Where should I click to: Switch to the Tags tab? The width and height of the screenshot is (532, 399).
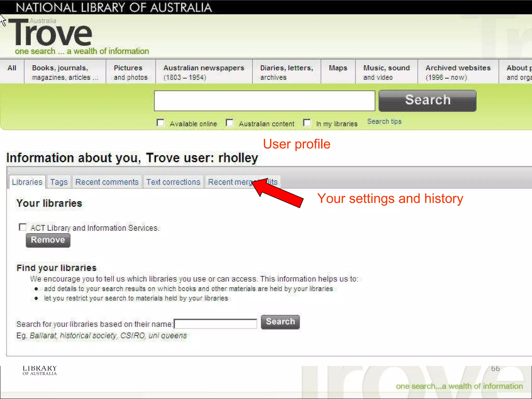click(x=59, y=182)
